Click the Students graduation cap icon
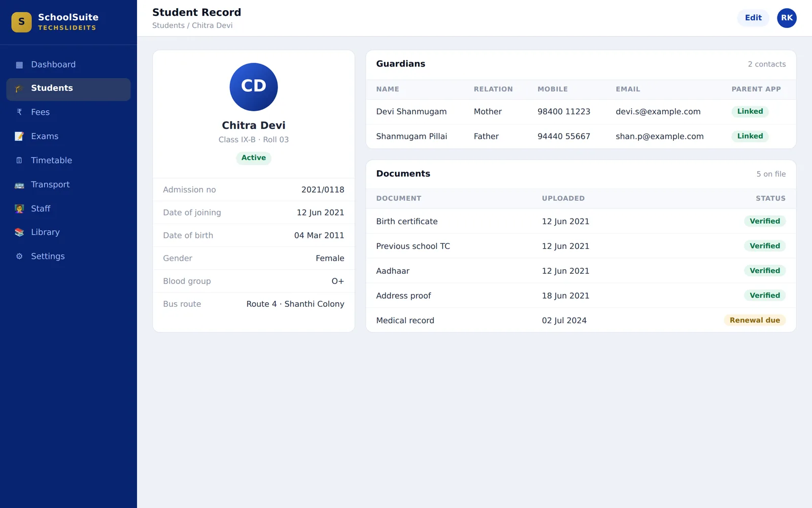The image size is (812, 508). [19, 88]
